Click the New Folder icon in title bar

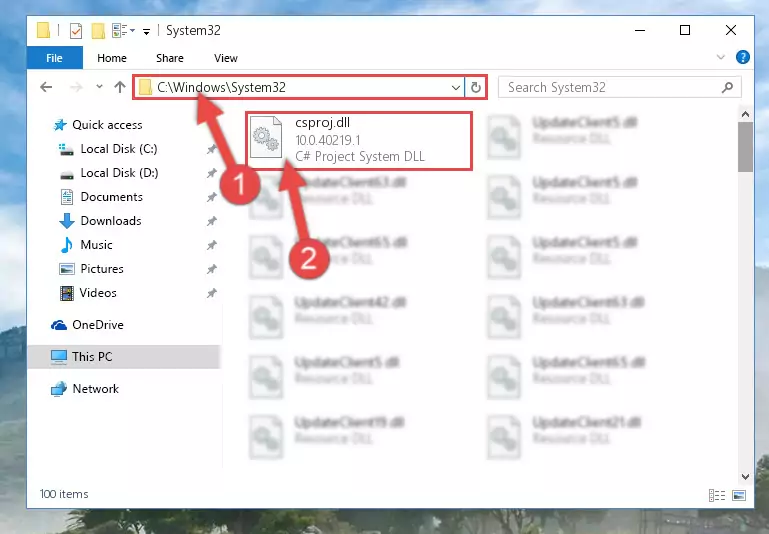(98, 31)
